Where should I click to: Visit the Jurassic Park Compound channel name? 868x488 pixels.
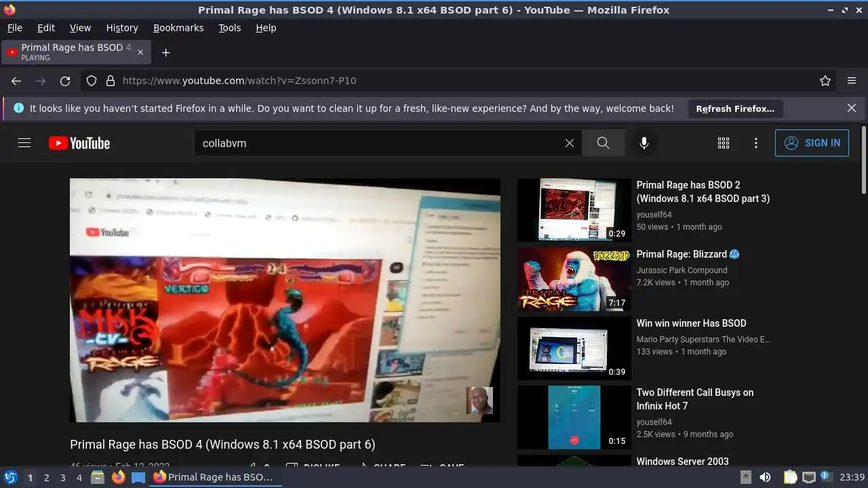click(682, 270)
